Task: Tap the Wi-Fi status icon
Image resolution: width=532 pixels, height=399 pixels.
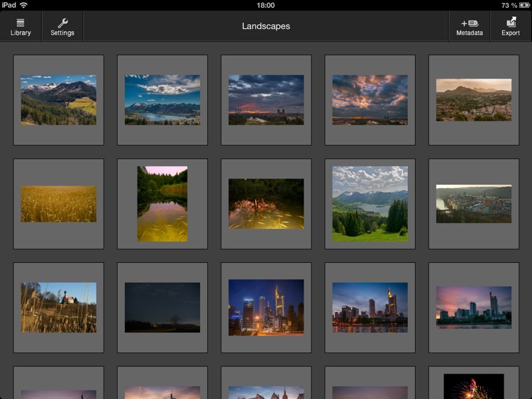Action: tap(23, 5)
